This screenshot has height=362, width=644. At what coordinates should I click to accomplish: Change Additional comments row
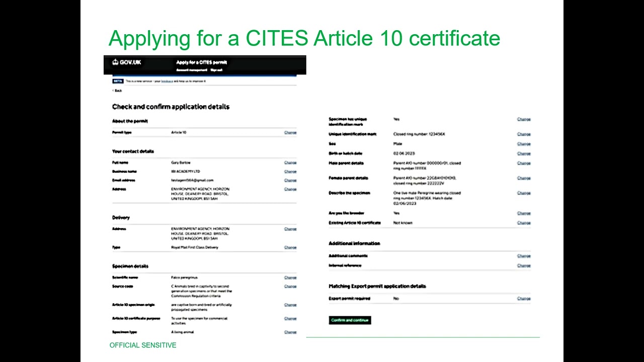(x=524, y=256)
